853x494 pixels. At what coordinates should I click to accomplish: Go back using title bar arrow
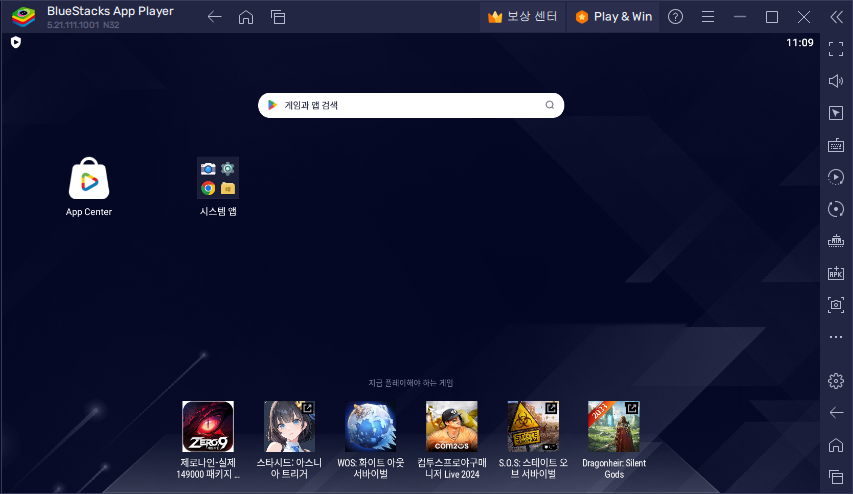point(214,17)
